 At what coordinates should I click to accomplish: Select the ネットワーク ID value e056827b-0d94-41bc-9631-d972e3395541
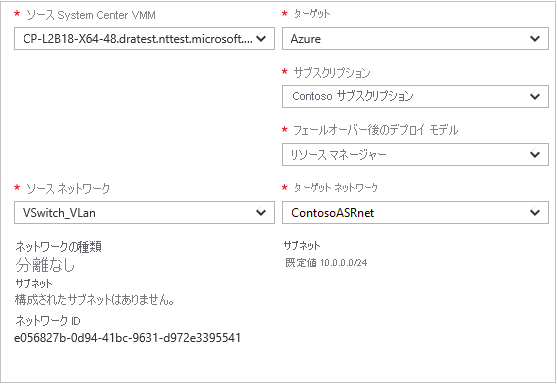pos(127,337)
